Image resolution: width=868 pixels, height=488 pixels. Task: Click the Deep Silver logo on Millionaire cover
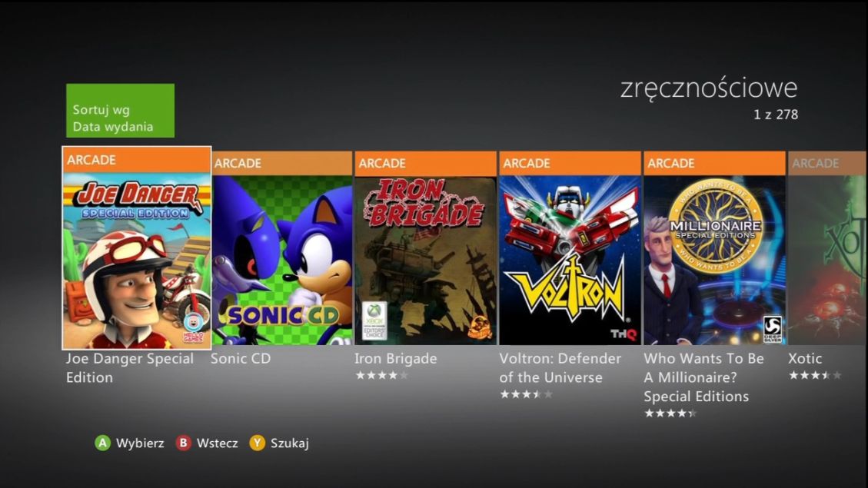click(772, 329)
